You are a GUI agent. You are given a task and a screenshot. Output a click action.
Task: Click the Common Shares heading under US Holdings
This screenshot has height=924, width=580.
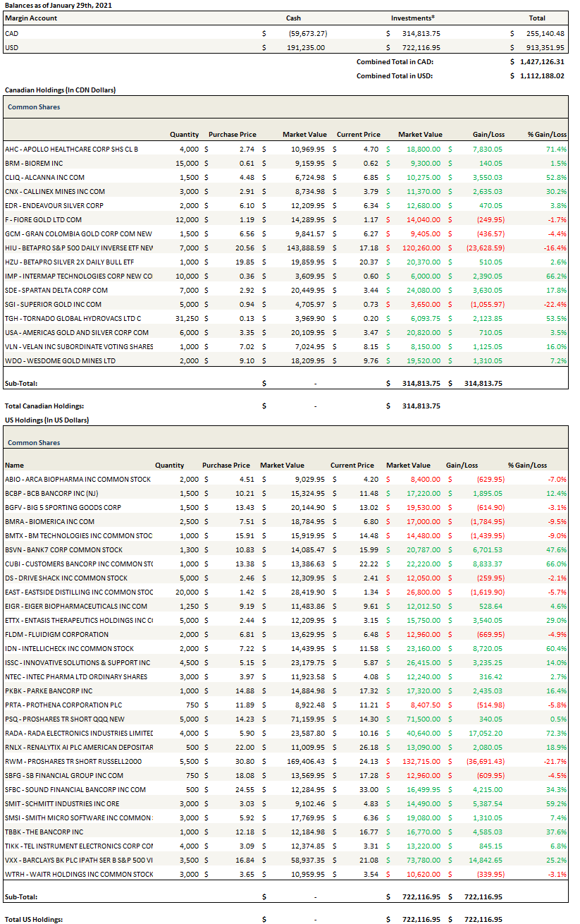tap(34, 443)
